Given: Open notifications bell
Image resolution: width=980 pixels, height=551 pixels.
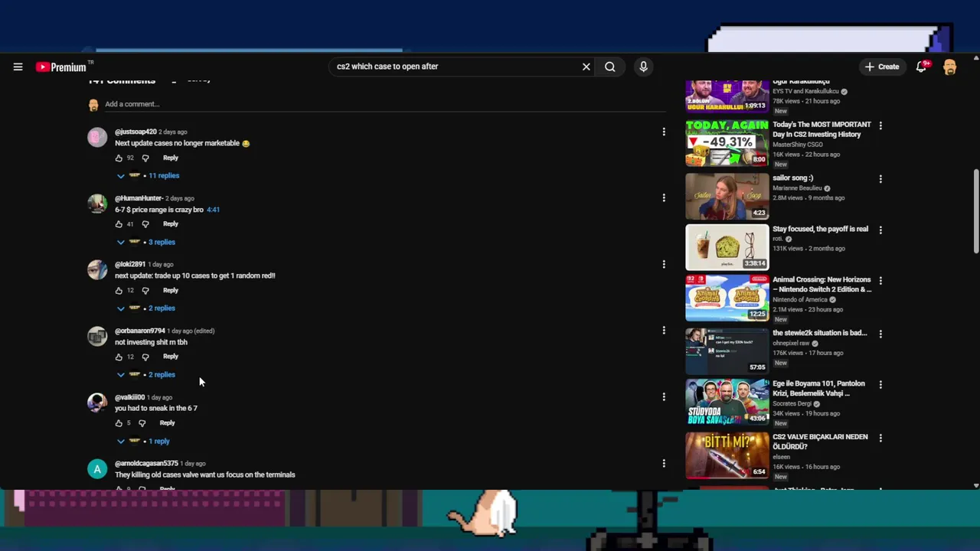Looking at the screenshot, I should click(x=922, y=67).
